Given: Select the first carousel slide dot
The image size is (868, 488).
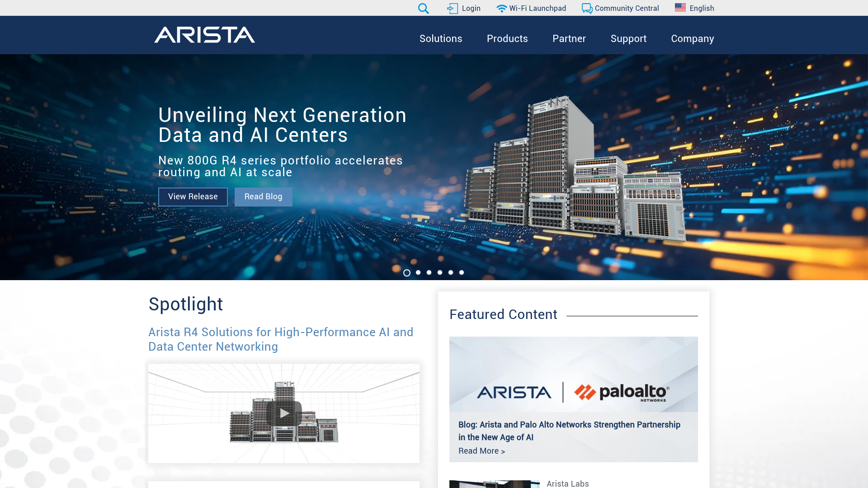Looking at the screenshot, I should 407,272.
